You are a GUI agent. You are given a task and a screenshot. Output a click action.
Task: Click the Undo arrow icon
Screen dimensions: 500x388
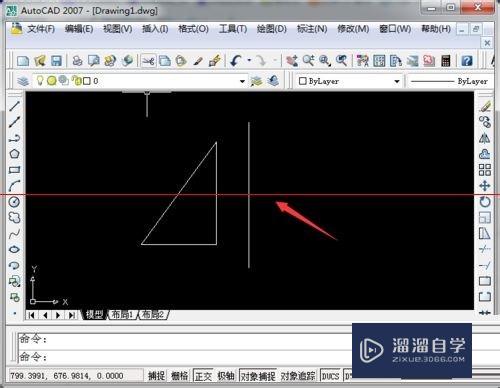236,61
